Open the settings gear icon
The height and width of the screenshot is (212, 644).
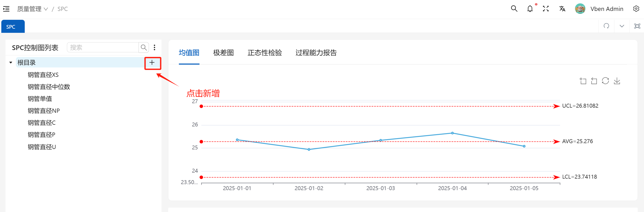tap(636, 9)
